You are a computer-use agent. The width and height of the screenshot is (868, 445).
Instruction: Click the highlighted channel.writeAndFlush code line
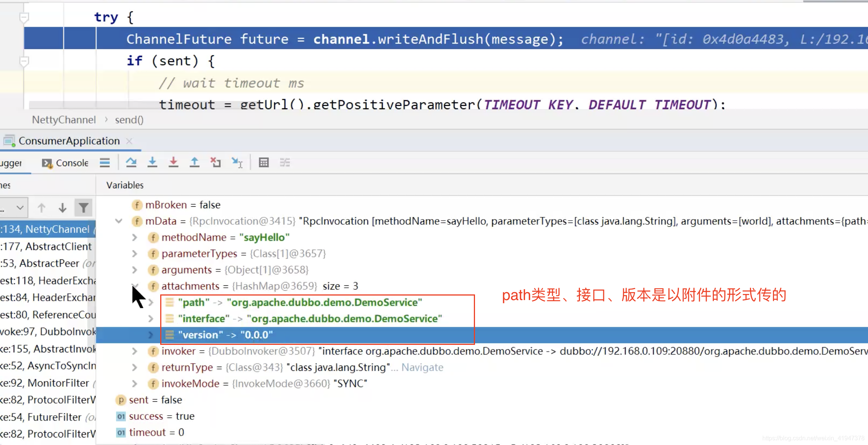click(446, 38)
